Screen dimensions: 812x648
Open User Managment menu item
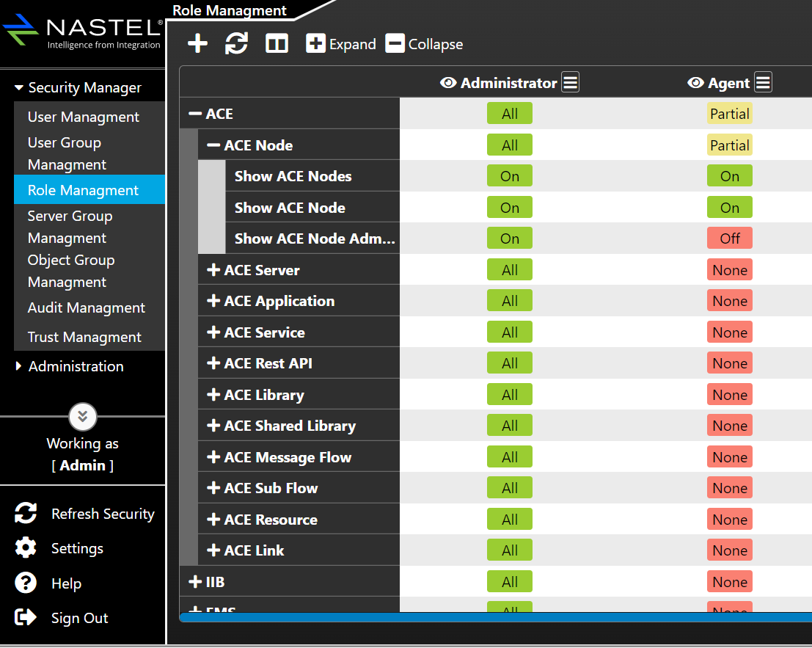[x=89, y=117]
